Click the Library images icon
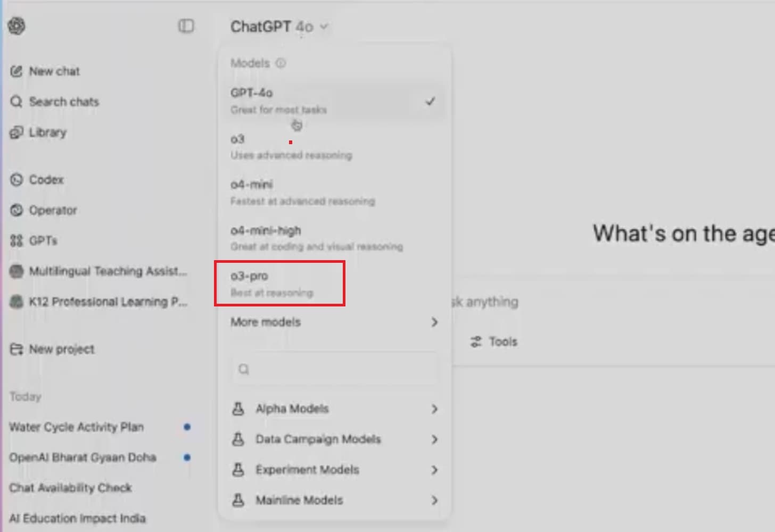Viewport: 775px width, 532px height. pos(17,132)
